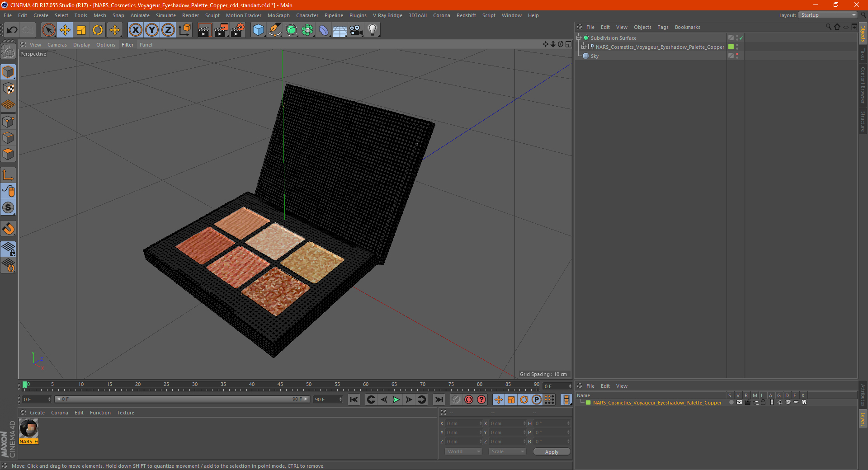
Task: Click the Subdivision Surface generator icon
Action: click(291, 30)
